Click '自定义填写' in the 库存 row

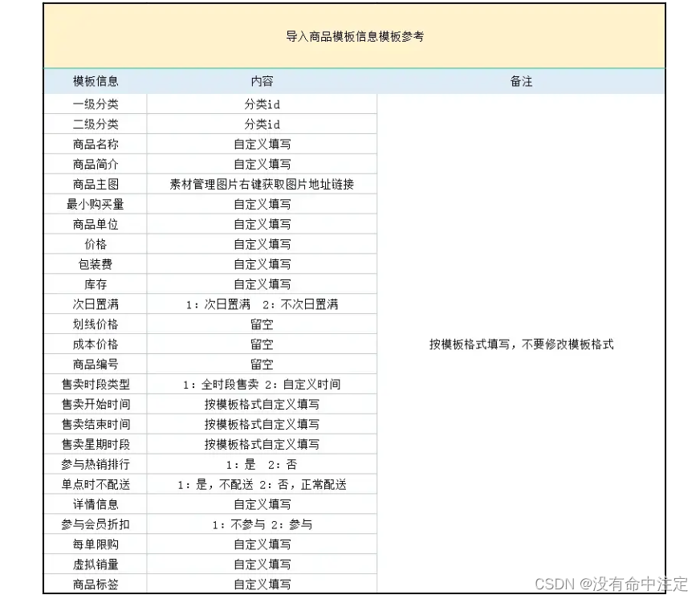click(262, 284)
